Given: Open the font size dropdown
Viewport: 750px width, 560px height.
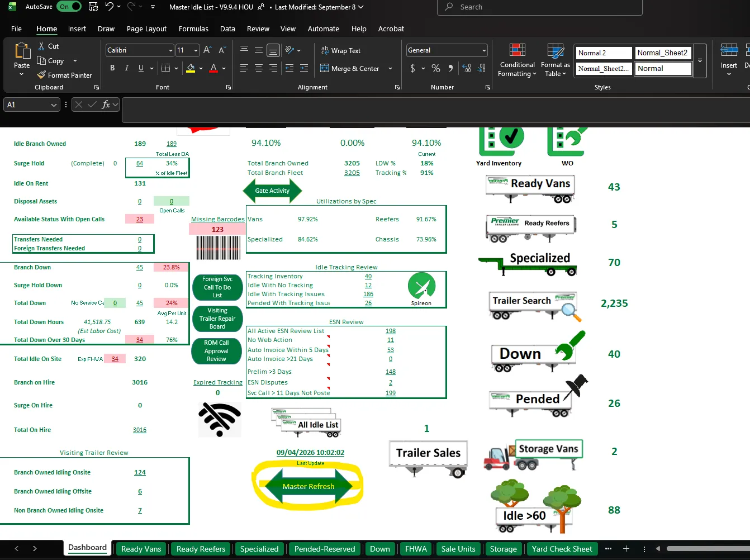Looking at the screenshot, I should coord(196,50).
